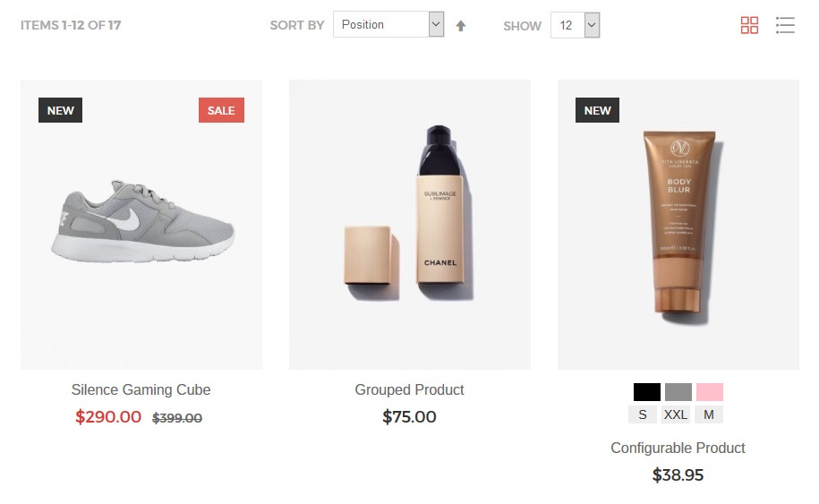
Task: Open Configurable Product title link
Action: [x=678, y=448]
